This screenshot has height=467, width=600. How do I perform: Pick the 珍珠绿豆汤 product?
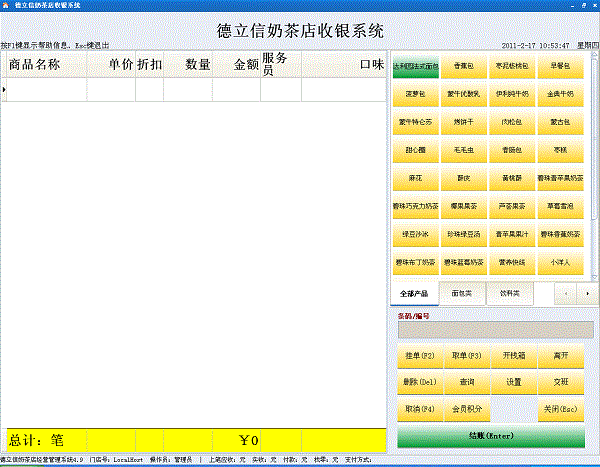tap(464, 235)
